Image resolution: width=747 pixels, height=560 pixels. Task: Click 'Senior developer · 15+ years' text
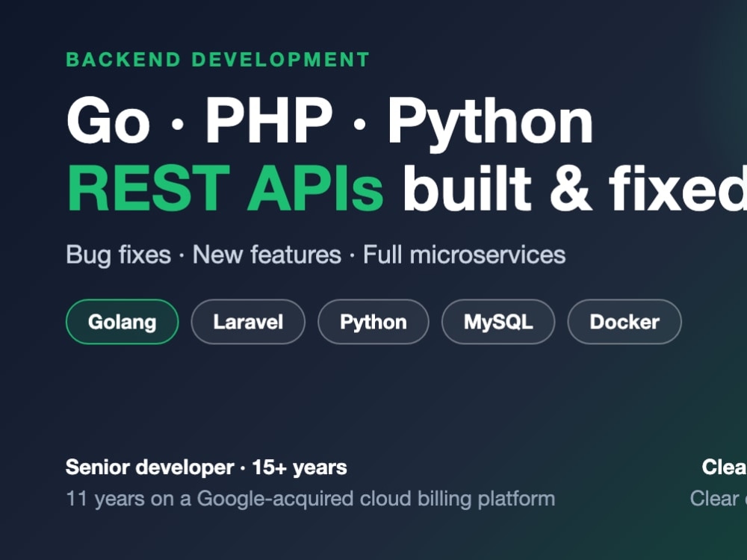click(206, 467)
